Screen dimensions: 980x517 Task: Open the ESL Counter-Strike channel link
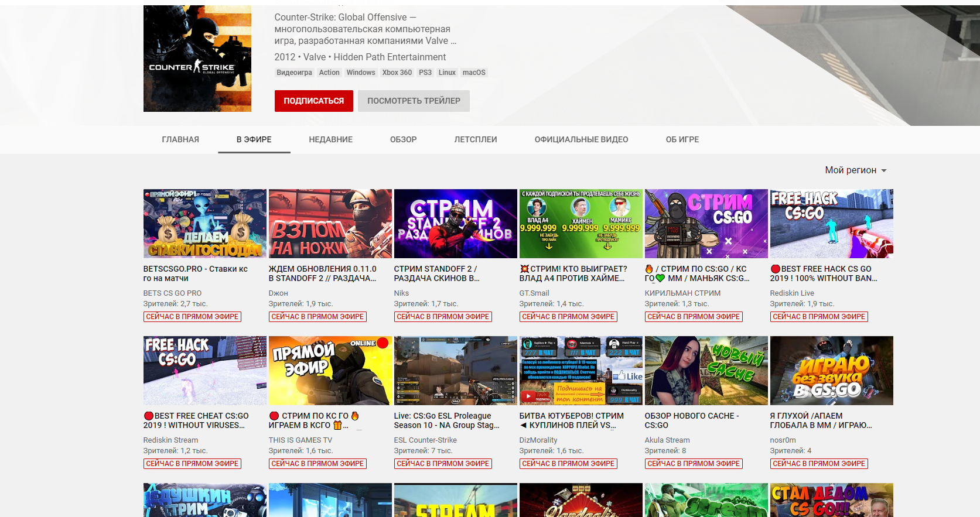(x=425, y=440)
